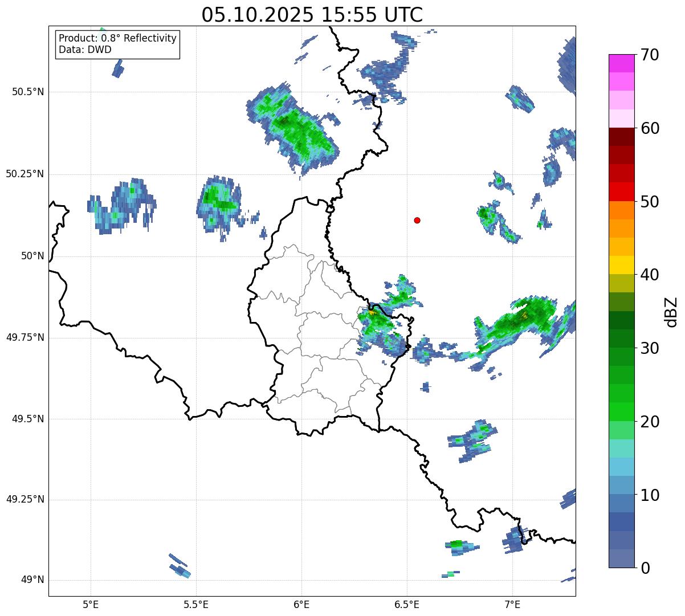Screen dimensions: 685x616
Task: Click the '60' colorbar tick label
Action: [x=650, y=128]
